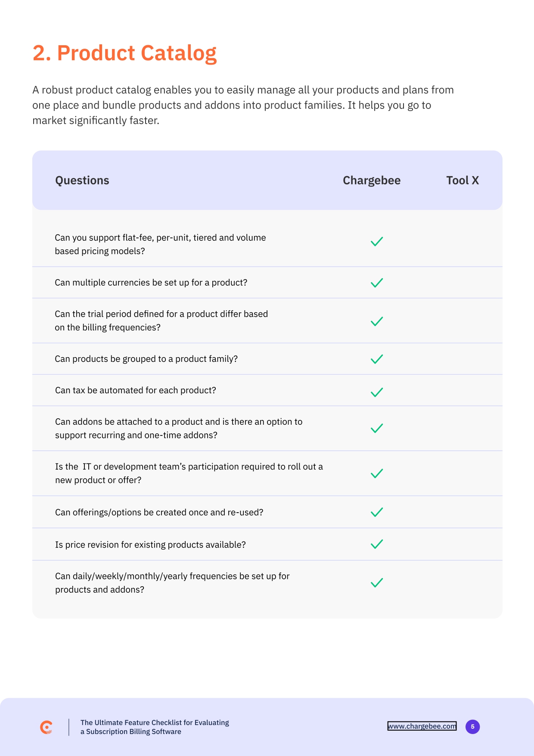Select the checkmark for price revision row

tap(377, 544)
